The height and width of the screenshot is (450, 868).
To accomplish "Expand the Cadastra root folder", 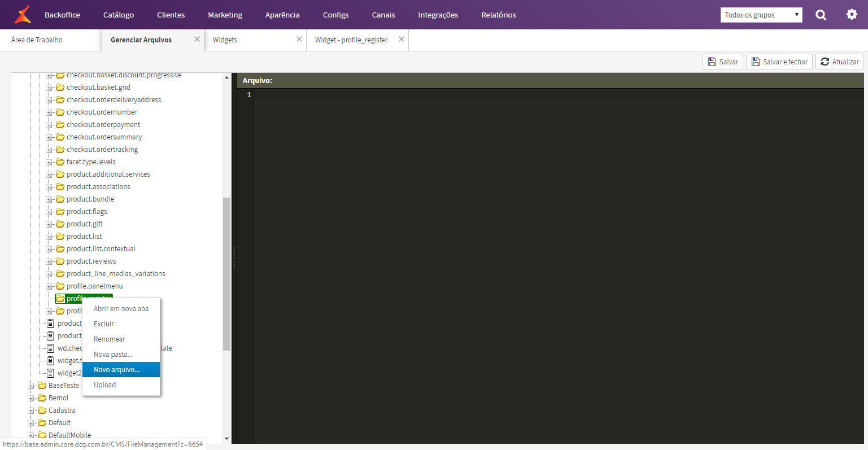I will pos(31,410).
